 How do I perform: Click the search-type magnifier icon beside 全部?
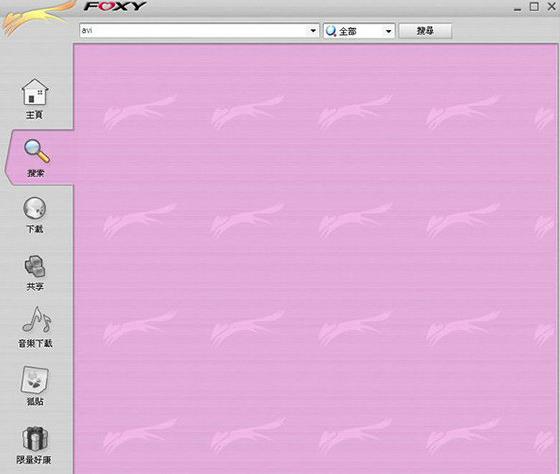click(331, 31)
